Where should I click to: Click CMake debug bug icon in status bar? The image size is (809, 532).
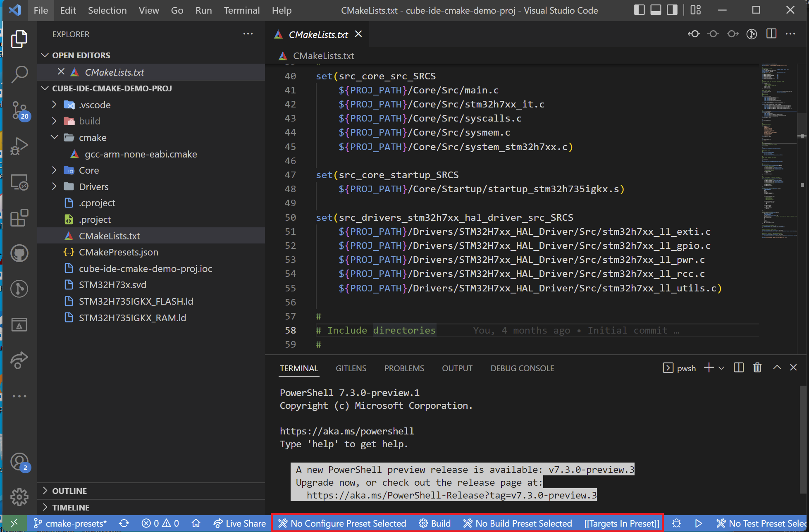pos(676,523)
